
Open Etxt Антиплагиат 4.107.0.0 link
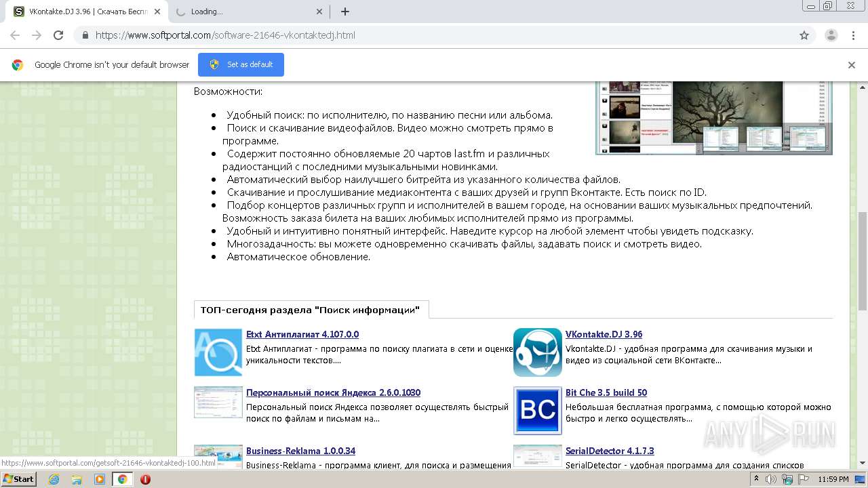[302, 334]
